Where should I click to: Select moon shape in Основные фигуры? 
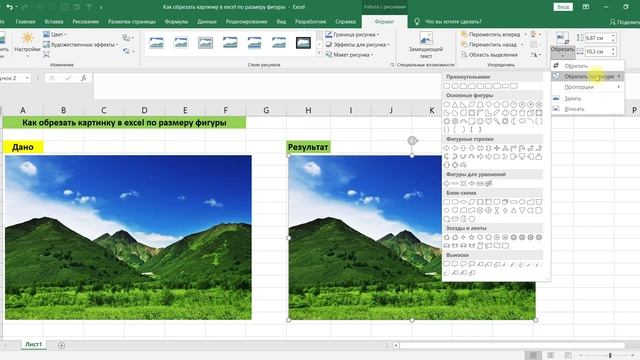513,121
